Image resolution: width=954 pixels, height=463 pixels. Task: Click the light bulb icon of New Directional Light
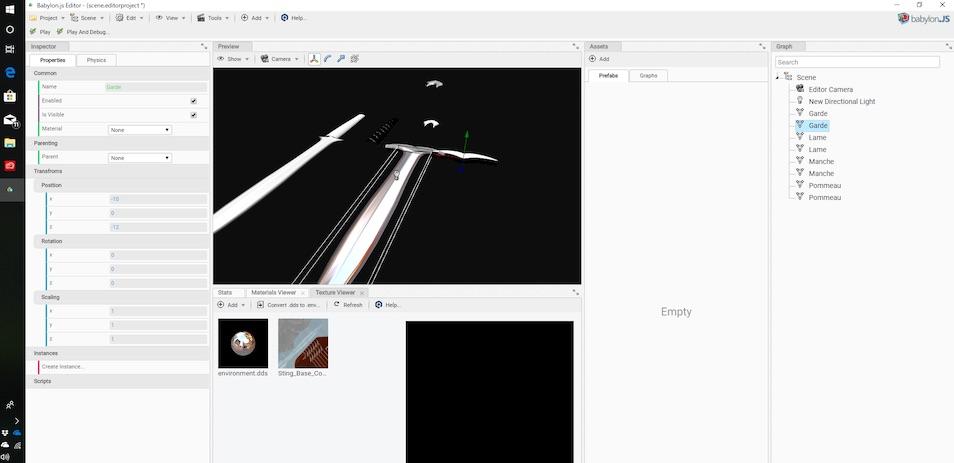pyautogui.click(x=800, y=101)
